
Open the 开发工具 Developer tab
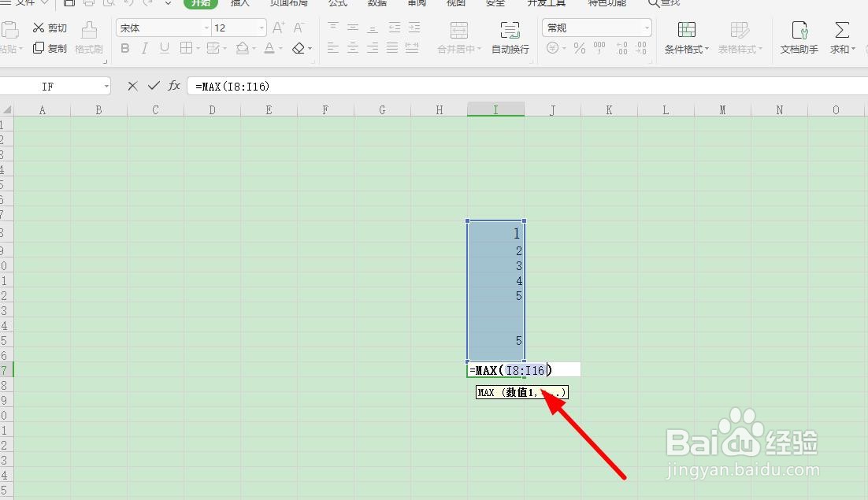point(546,3)
